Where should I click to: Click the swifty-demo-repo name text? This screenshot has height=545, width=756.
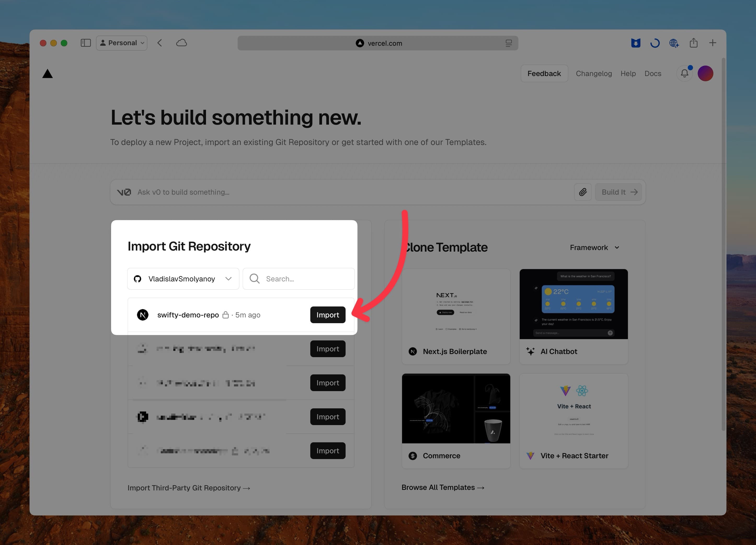click(x=188, y=315)
